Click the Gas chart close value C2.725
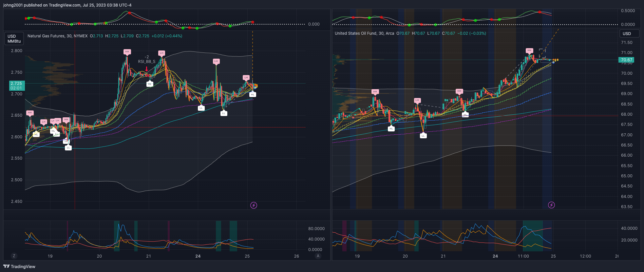 pos(142,36)
